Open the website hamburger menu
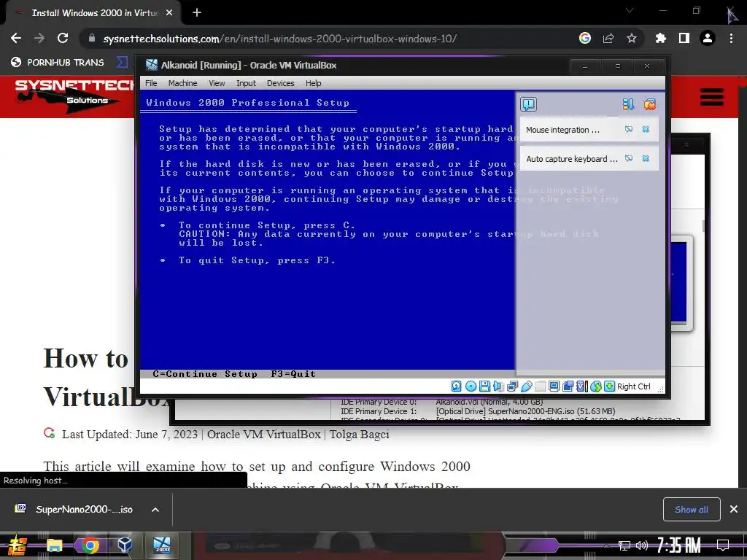Viewport: 747px width, 560px height. pyautogui.click(x=712, y=97)
